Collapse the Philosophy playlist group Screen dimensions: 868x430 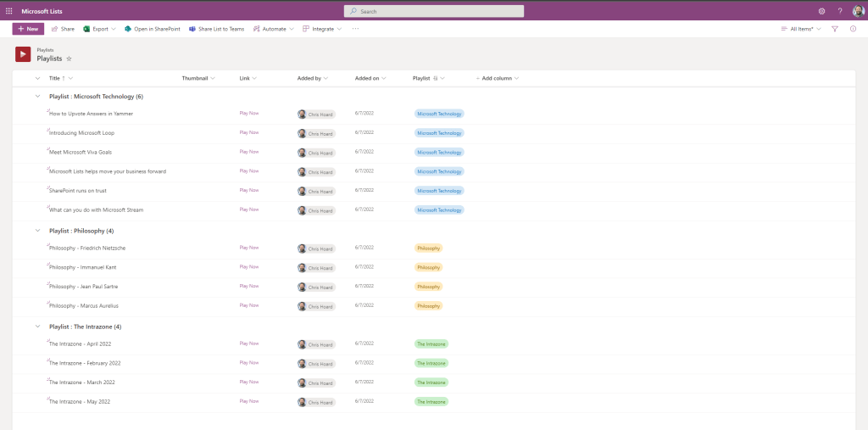pyautogui.click(x=37, y=231)
